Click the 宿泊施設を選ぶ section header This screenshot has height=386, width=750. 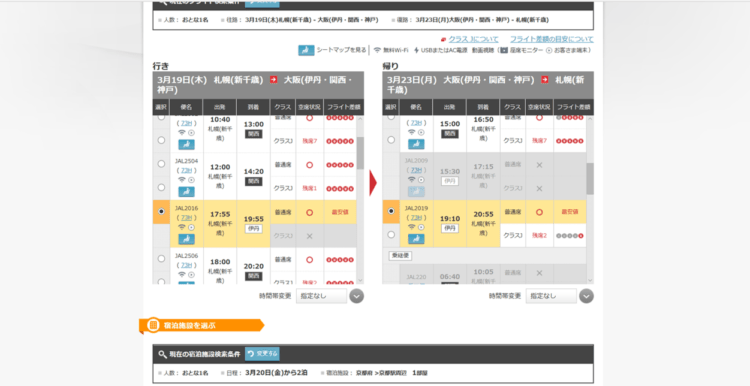tap(201, 326)
